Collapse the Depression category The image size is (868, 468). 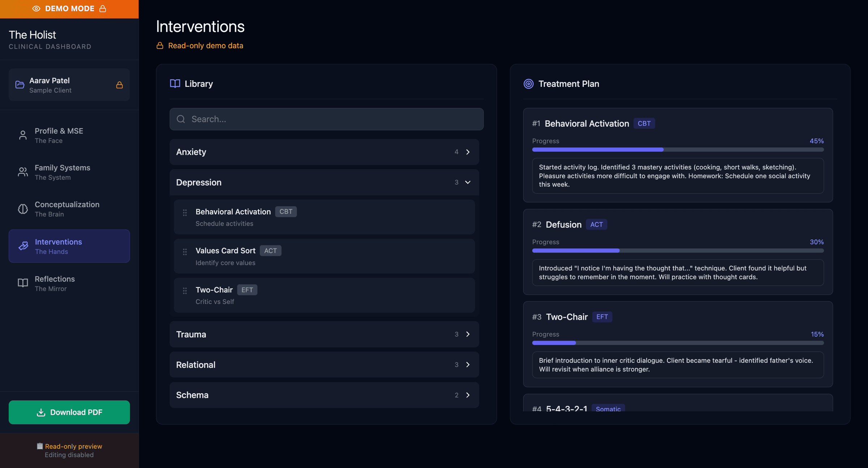pos(468,182)
